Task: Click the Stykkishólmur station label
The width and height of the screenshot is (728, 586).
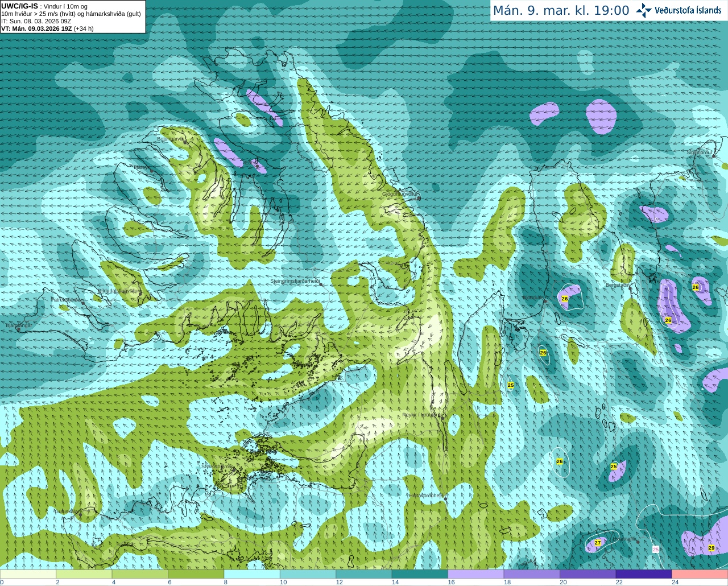Action: click(217, 466)
